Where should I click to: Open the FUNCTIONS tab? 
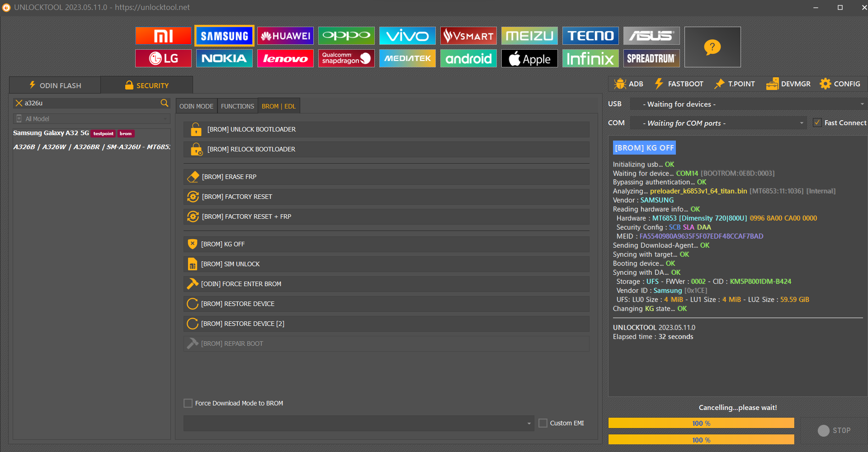point(237,106)
